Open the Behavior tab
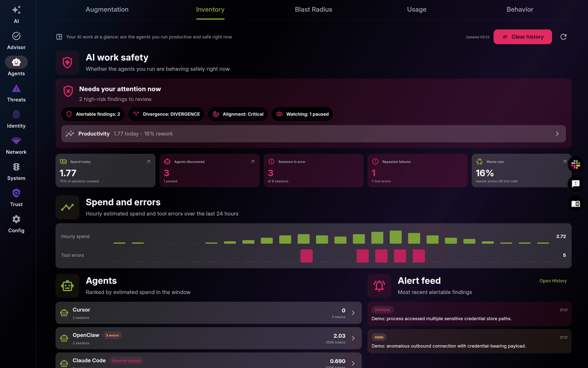588x368 pixels. click(x=520, y=9)
